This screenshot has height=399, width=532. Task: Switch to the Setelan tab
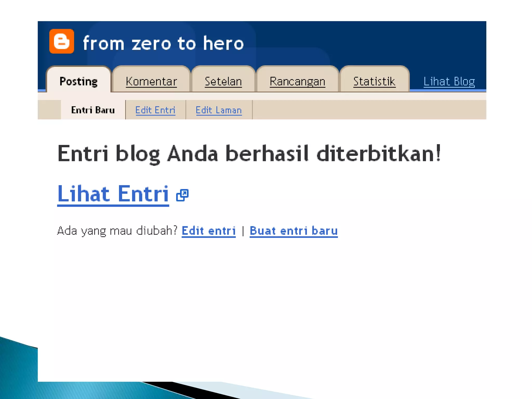[x=223, y=81]
